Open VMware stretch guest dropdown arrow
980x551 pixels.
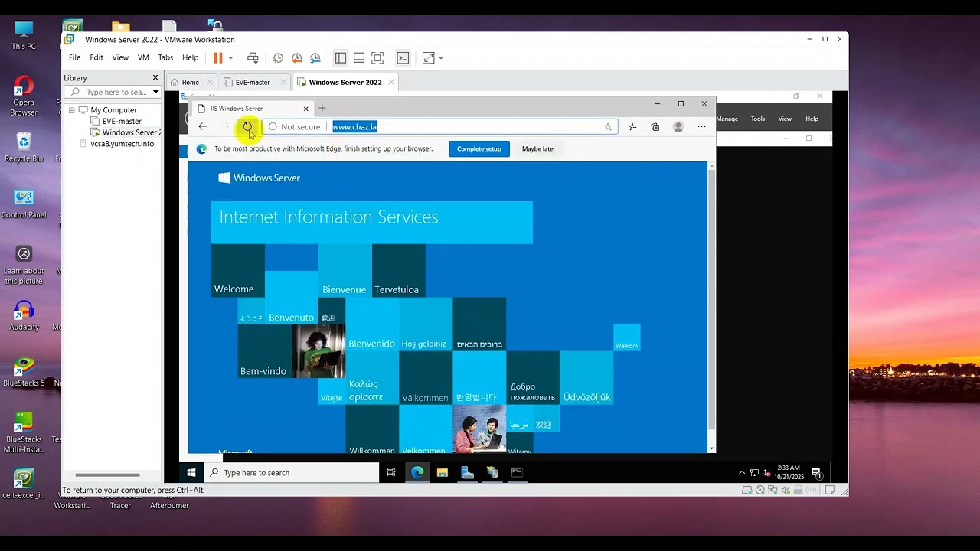pos(441,58)
